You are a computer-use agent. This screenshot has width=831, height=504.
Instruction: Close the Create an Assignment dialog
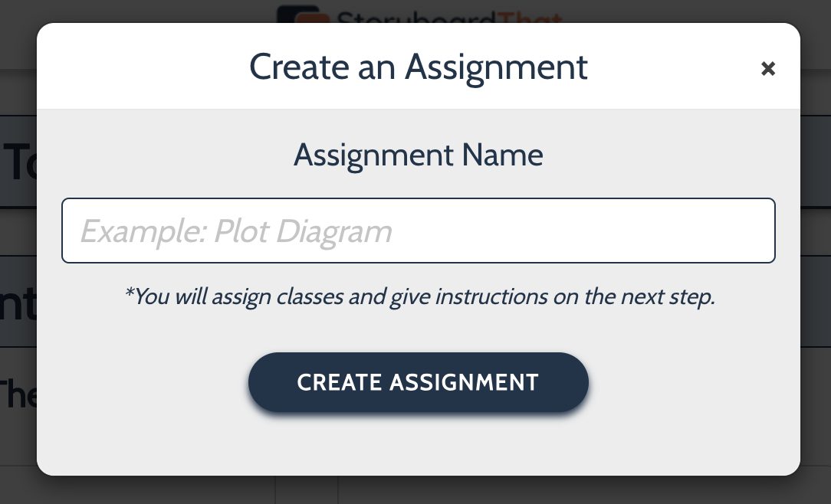[x=767, y=69]
